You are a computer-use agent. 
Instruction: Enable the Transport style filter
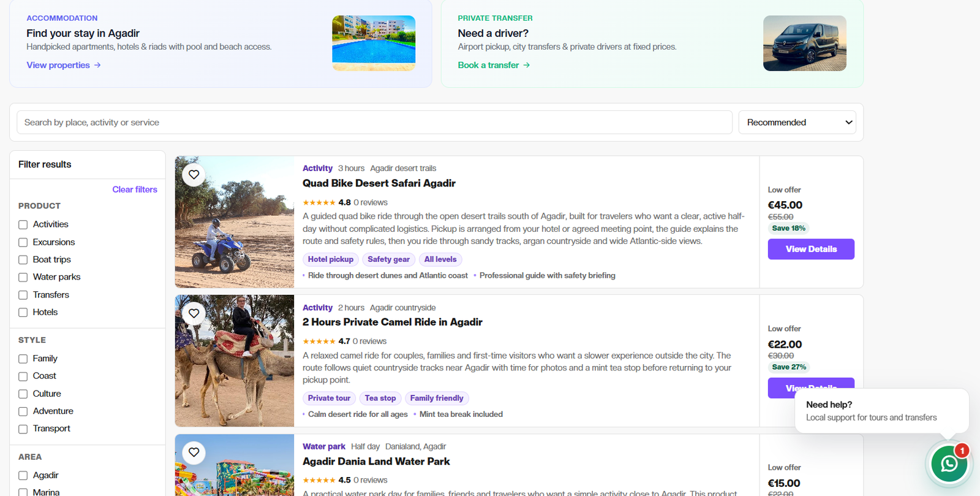click(x=23, y=429)
